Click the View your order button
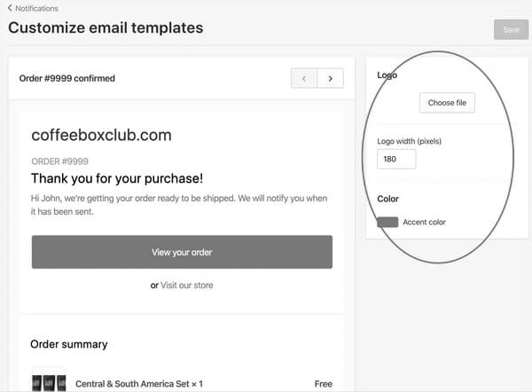The width and height of the screenshot is (532, 392). [182, 252]
